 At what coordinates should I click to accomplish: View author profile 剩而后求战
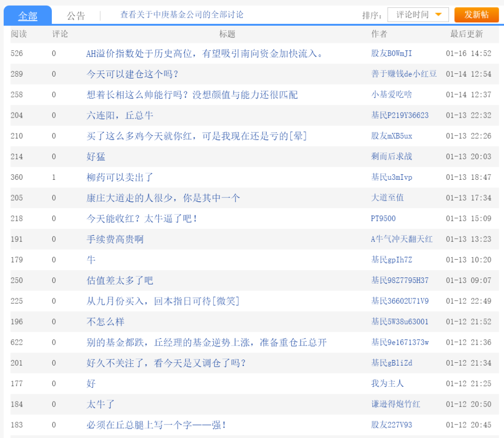pyautogui.click(x=392, y=156)
